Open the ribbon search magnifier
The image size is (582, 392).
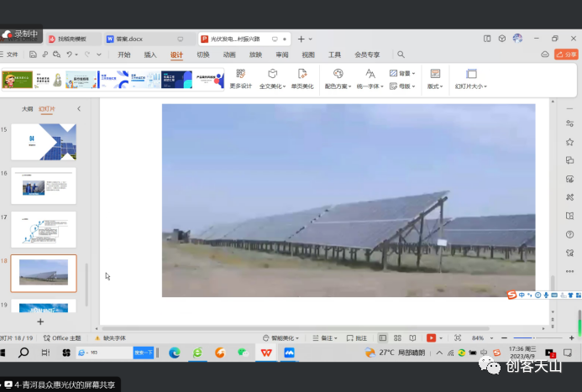click(x=401, y=55)
